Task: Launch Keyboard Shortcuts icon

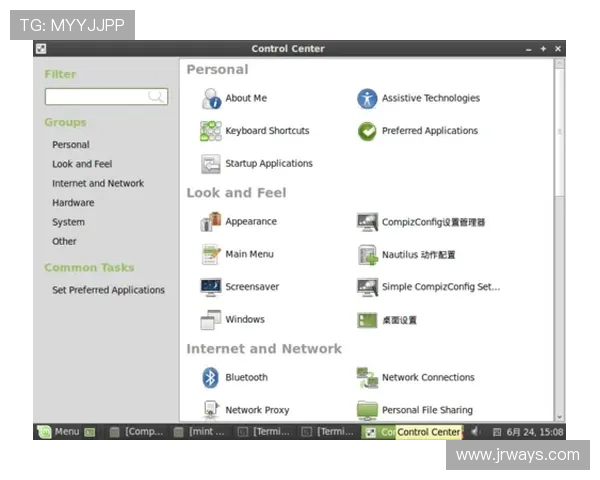Action: pyautogui.click(x=211, y=131)
